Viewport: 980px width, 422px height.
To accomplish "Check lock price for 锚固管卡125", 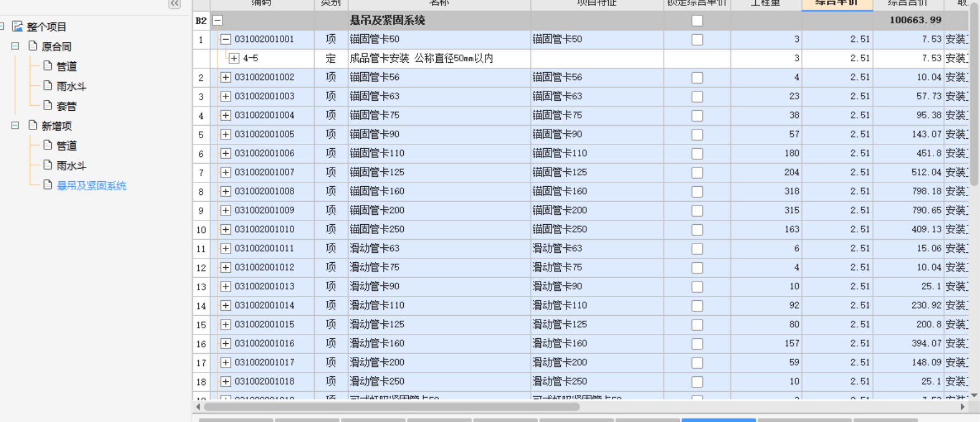I will [x=697, y=173].
